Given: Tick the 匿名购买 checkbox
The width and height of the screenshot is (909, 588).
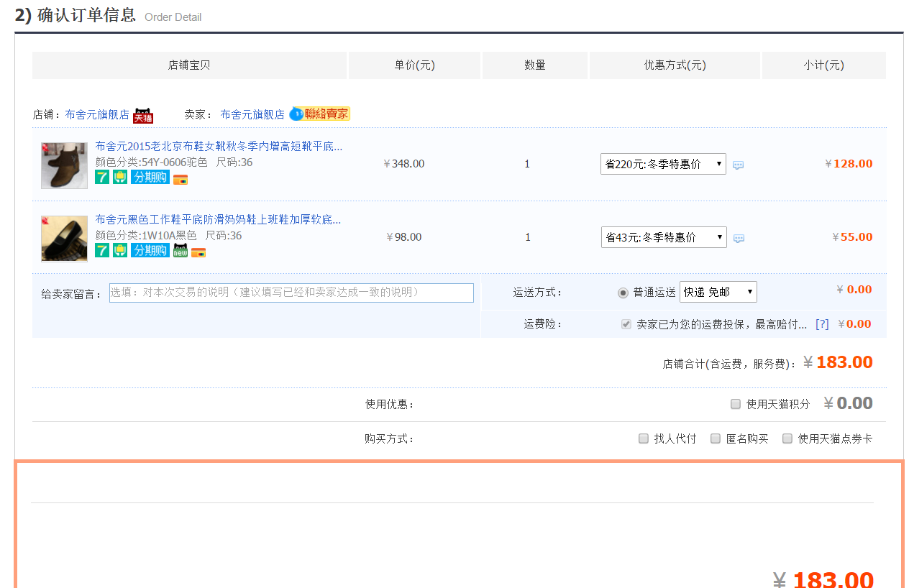Looking at the screenshot, I should point(716,438).
